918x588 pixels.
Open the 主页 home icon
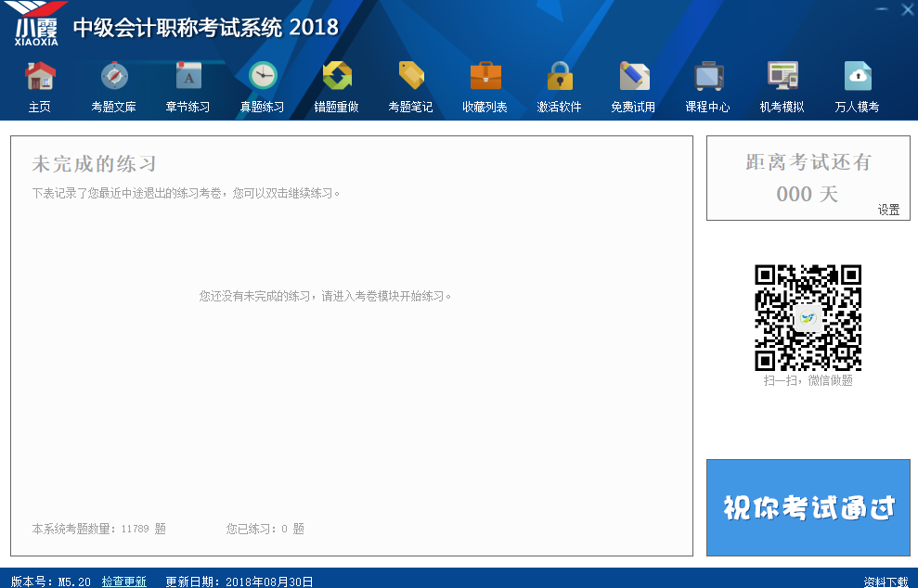[40, 86]
